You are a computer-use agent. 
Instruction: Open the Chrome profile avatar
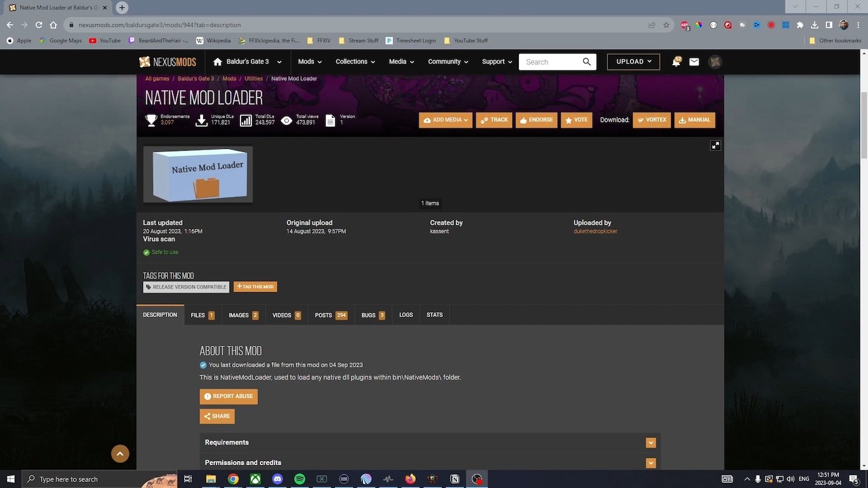(x=843, y=25)
